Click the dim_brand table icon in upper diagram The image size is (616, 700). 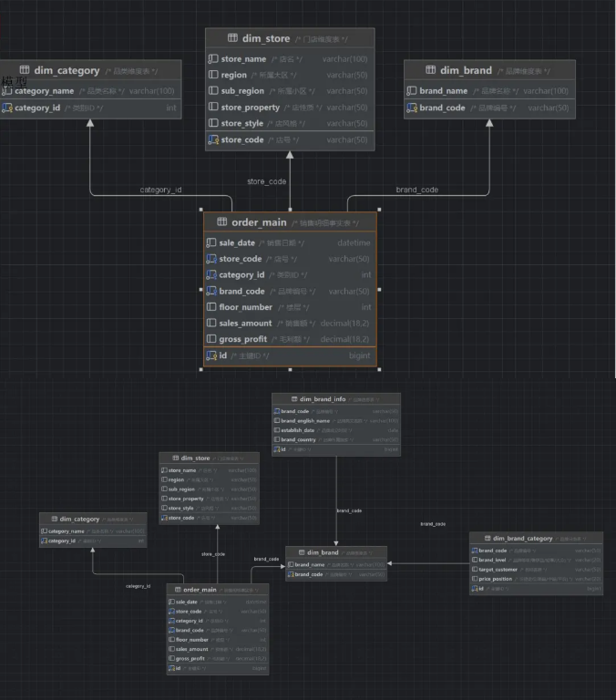[x=429, y=70]
